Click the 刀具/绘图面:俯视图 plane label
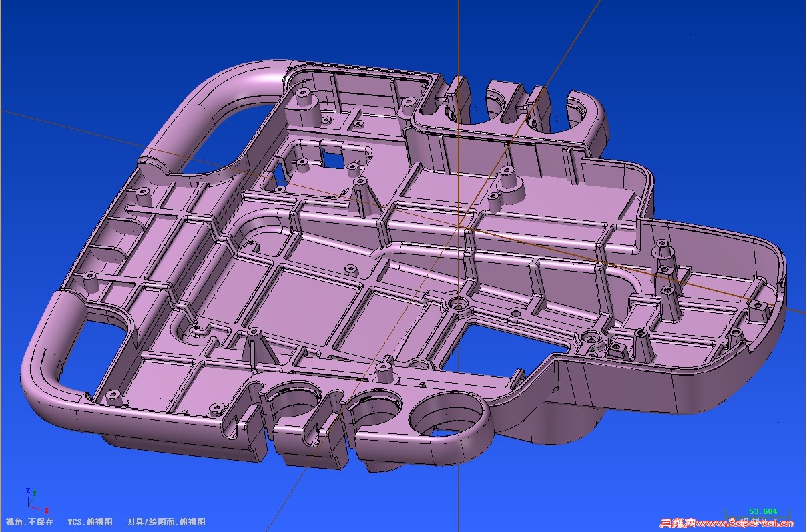The height and width of the screenshot is (532, 807). coord(166,522)
